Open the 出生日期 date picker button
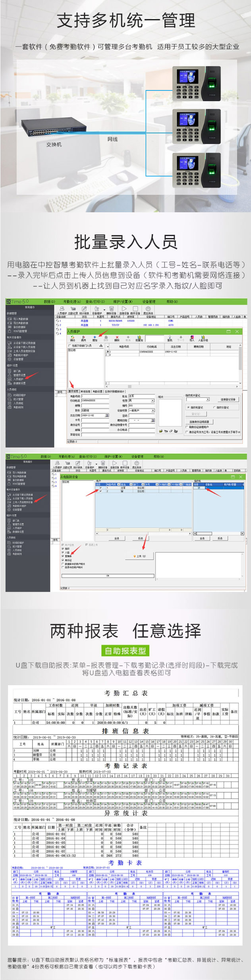 click(x=106, y=415)
